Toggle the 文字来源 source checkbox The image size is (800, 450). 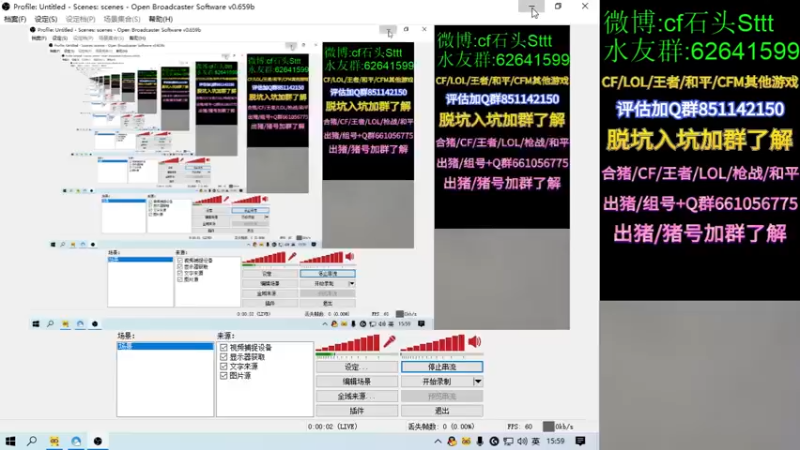coord(223,366)
